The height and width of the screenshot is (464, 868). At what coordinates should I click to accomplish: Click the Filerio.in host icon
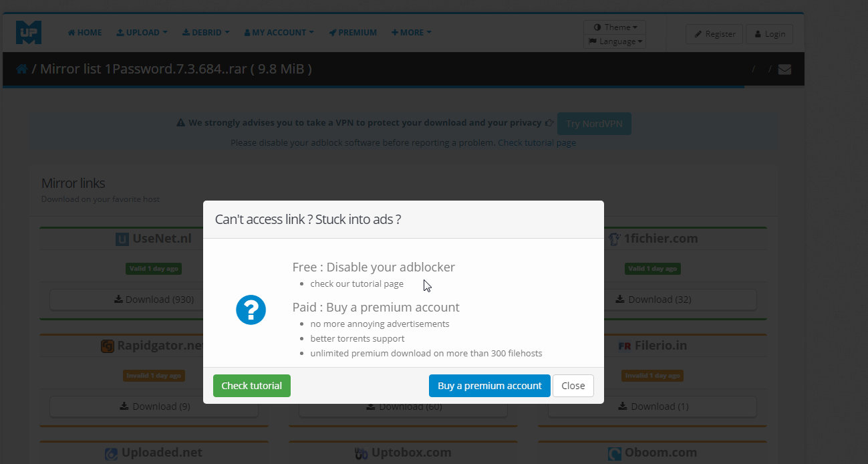[625, 346]
